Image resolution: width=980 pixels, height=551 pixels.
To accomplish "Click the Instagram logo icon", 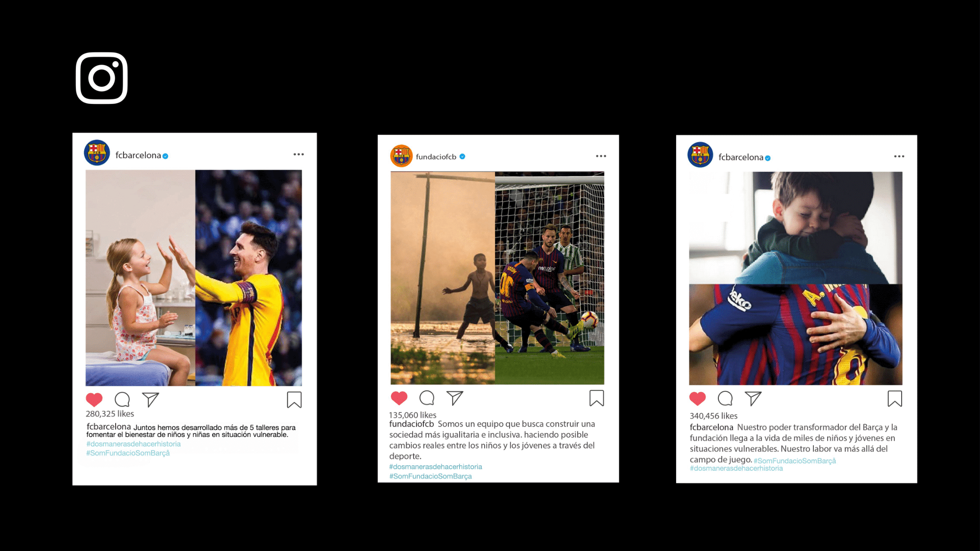I will [102, 78].
